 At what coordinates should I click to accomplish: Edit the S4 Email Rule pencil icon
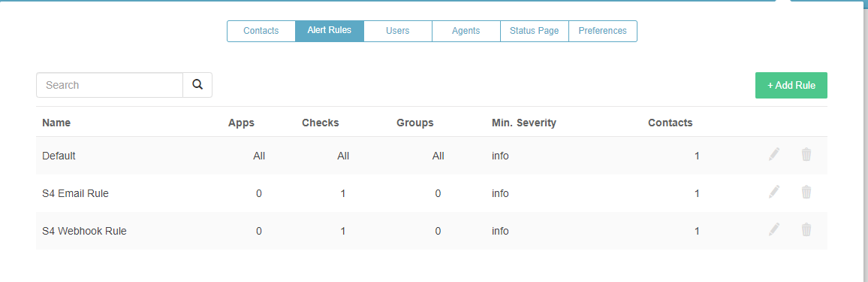(x=774, y=192)
